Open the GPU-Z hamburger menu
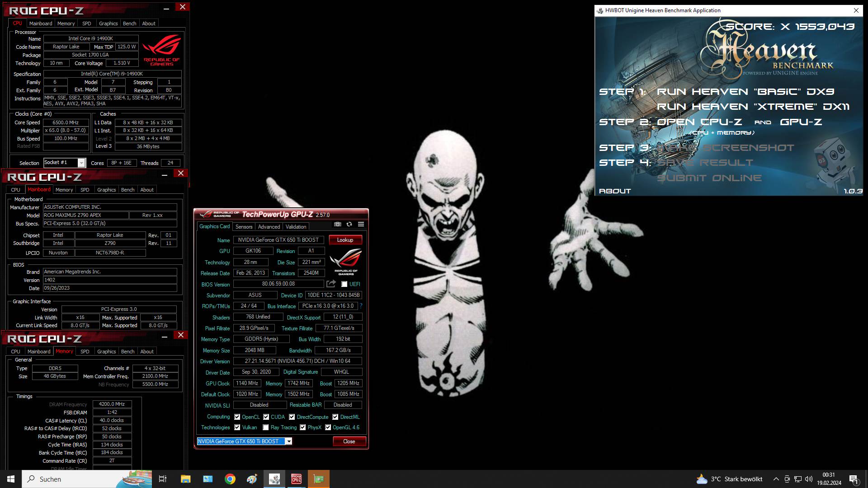 tap(361, 224)
